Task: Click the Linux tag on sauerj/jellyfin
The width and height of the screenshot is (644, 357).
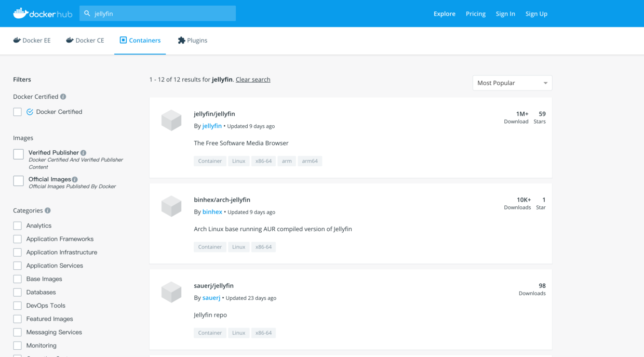Action: click(x=239, y=333)
